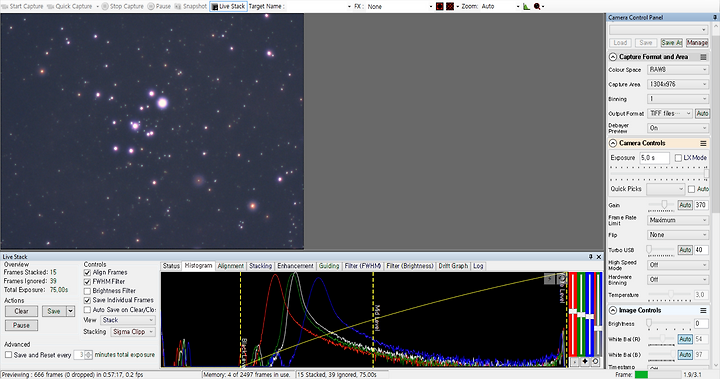Click the Live Stack Pause button
The image size is (720, 379).
tap(21, 325)
